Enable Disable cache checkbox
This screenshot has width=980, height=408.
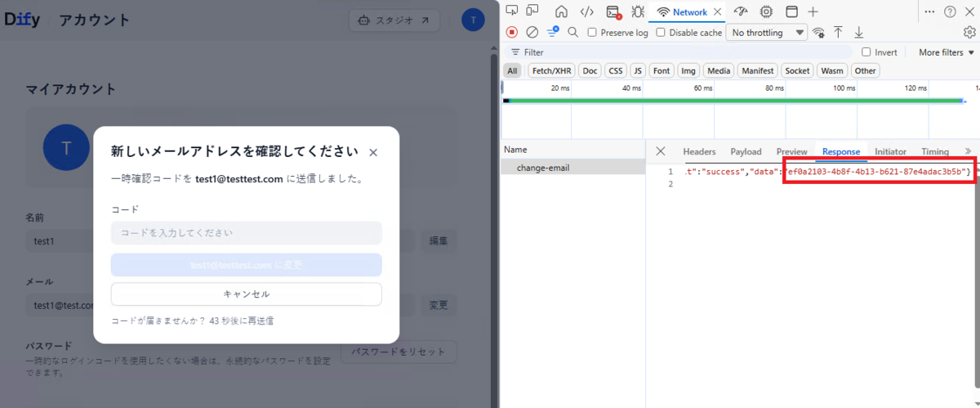click(661, 33)
